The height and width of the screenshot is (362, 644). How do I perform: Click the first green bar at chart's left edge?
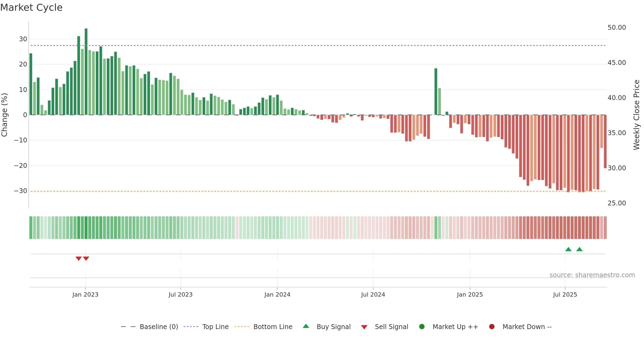click(31, 84)
